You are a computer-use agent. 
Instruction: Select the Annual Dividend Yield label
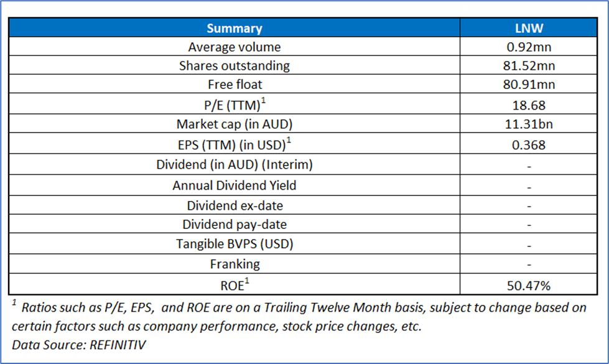point(234,185)
